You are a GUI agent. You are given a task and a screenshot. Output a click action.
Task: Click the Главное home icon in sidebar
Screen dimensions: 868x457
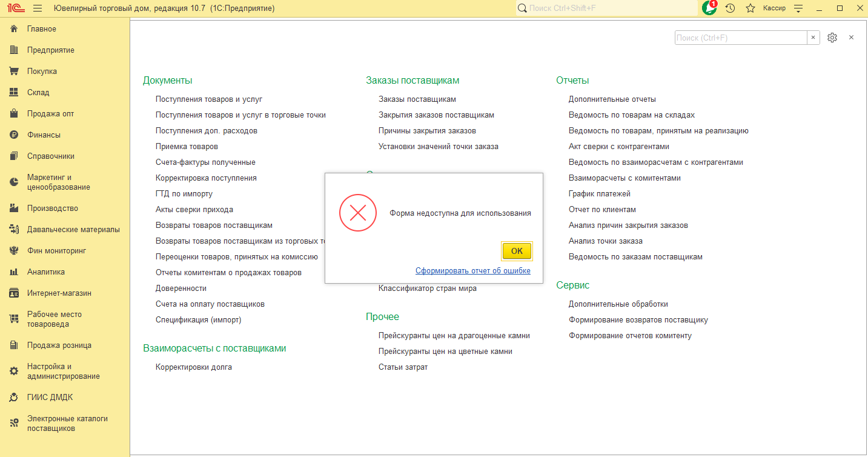[x=14, y=29]
